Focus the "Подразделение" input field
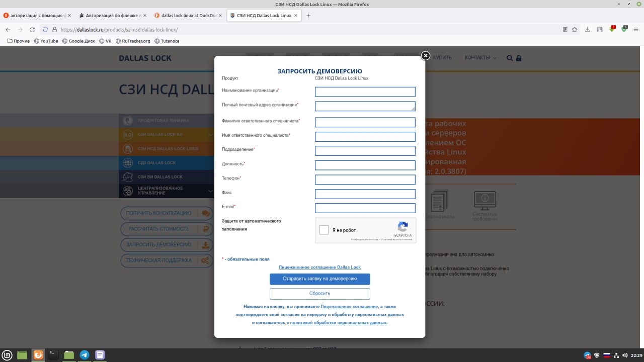The width and height of the screenshot is (644, 362). [365, 151]
